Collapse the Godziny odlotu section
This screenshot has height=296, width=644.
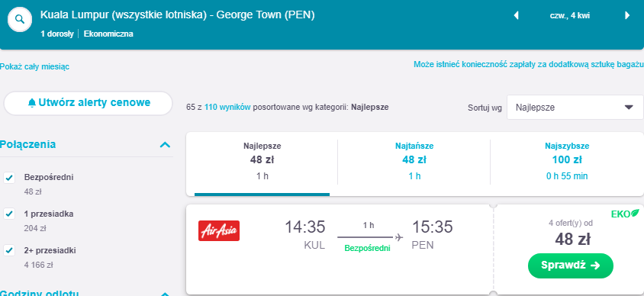[165, 294]
